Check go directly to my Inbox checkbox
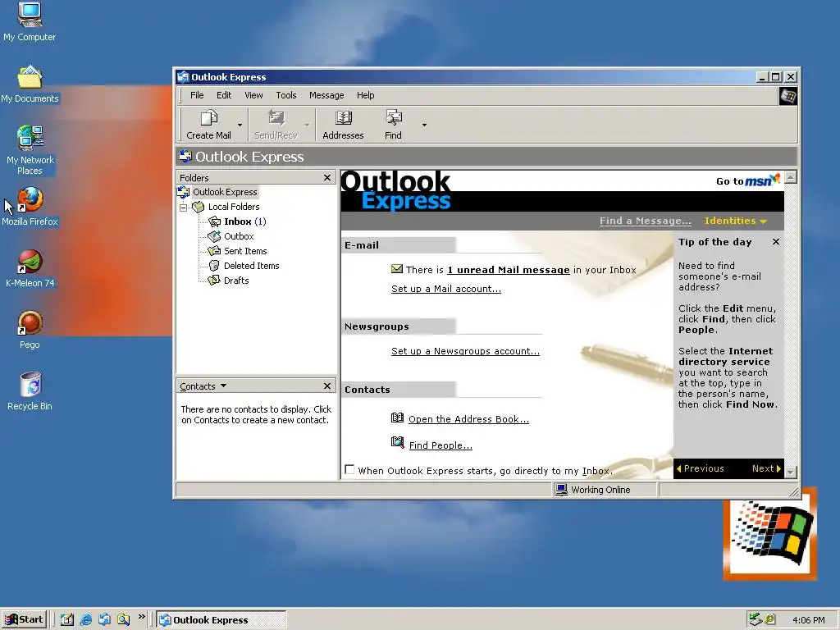The height and width of the screenshot is (630, 840). click(349, 470)
